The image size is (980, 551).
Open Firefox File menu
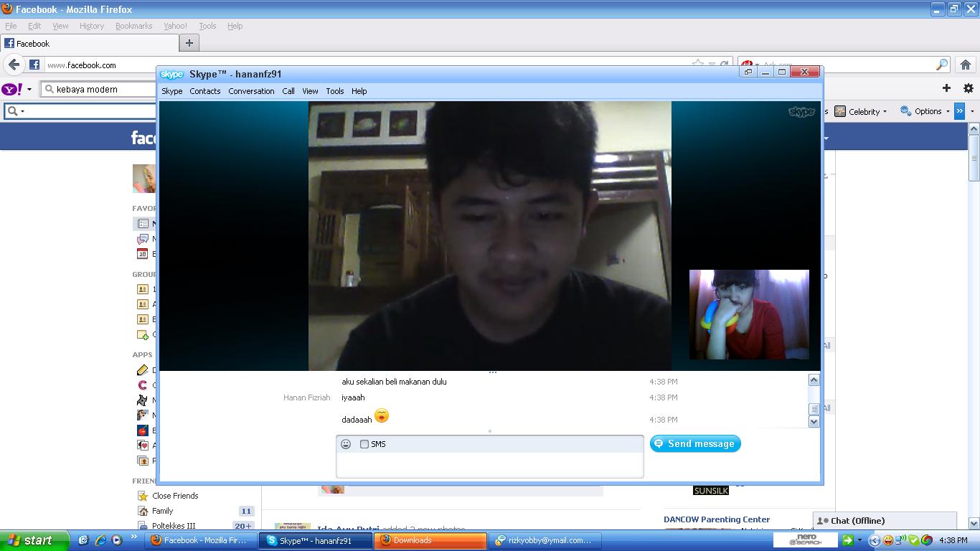pos(11,26)
